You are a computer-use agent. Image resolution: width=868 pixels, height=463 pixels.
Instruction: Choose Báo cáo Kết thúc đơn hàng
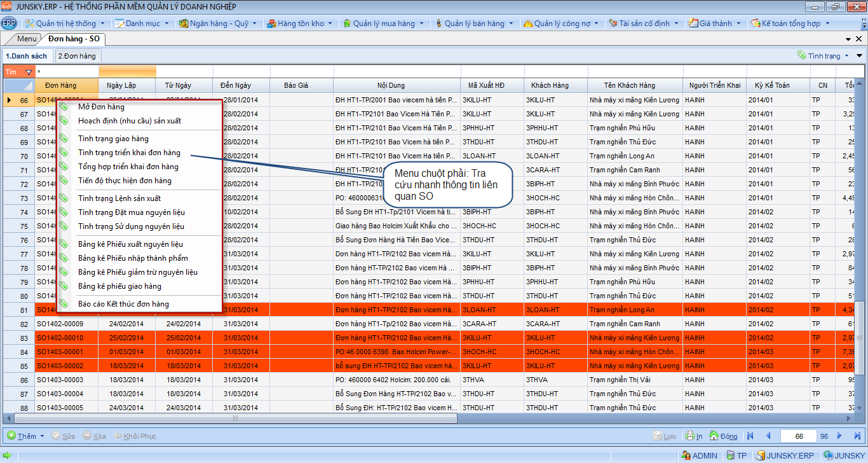(x=123, y=304)
